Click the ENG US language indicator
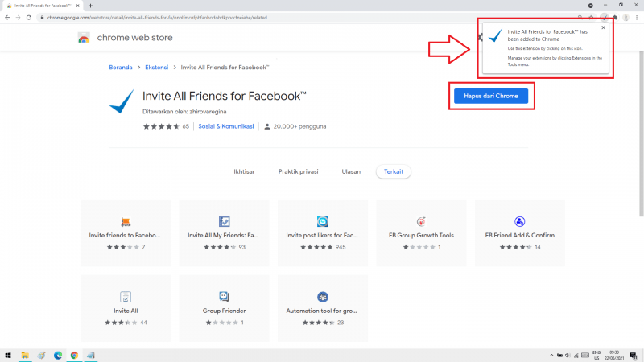 pos(597,356)
